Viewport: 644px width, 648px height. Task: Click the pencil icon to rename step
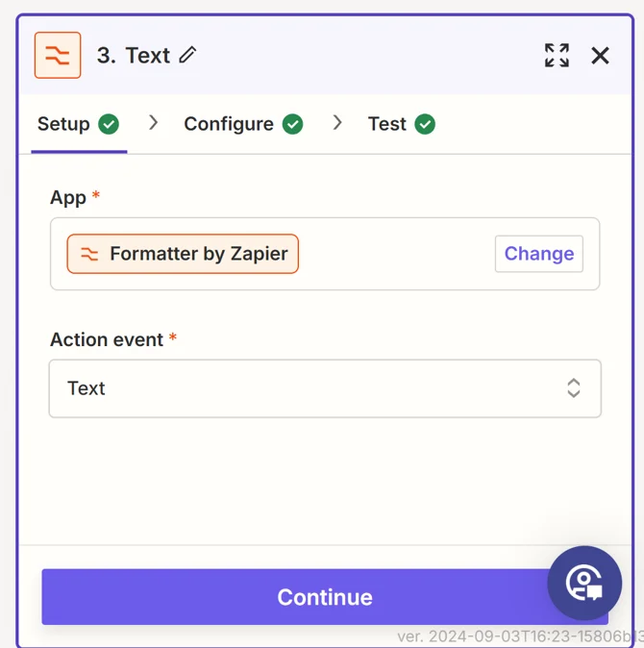[188, 55]
